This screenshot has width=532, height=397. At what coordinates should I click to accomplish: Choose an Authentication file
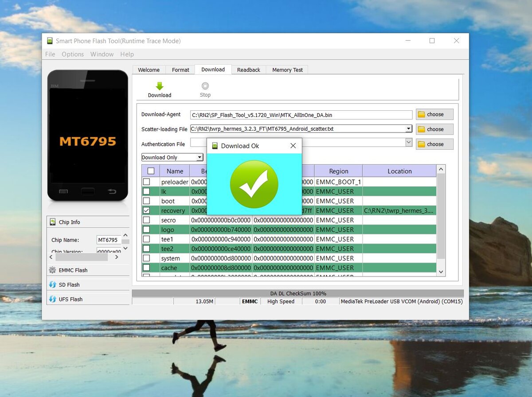pyautogui.click(x=434, y=144)
